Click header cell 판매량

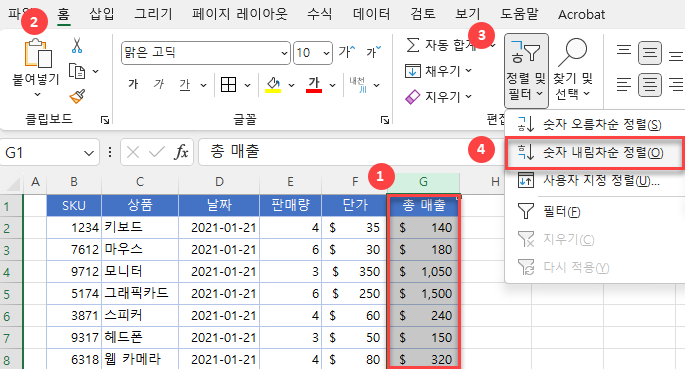click(x=291, y=205)
